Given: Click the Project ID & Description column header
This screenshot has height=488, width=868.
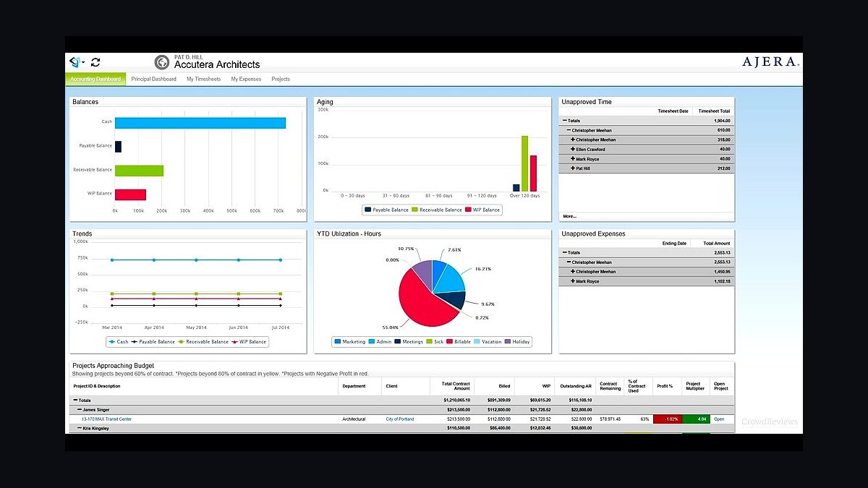Looking at the screenshot, I should (x=97, y=386).
